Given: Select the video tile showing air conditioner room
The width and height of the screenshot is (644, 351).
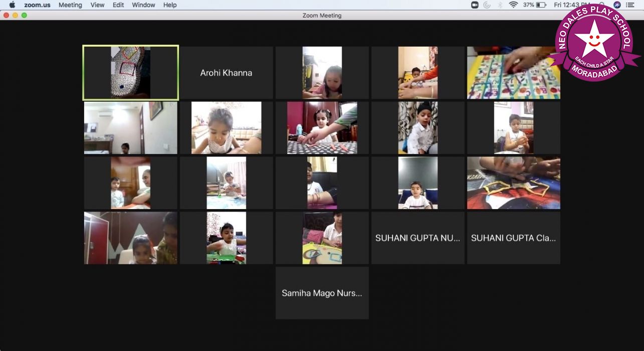Looking at the screenshot, I should point(131,128).
